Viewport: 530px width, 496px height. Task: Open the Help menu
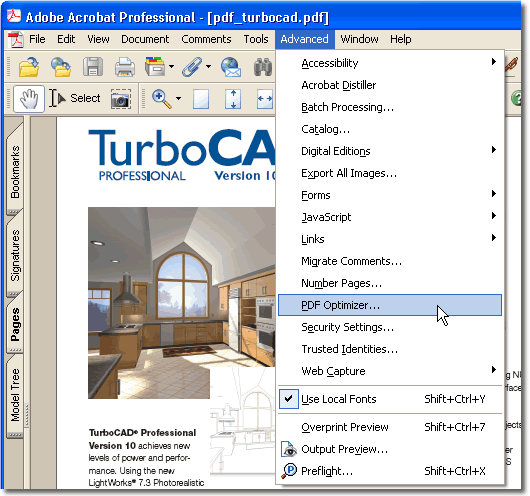point(401,39)
